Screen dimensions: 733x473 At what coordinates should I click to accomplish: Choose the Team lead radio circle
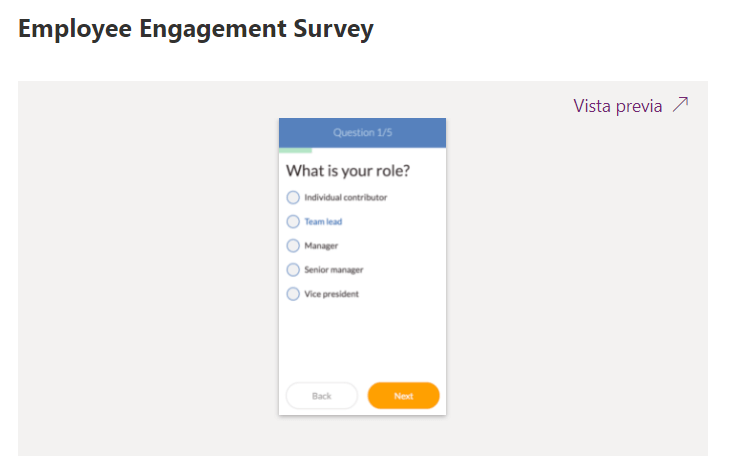click(293, 222)
